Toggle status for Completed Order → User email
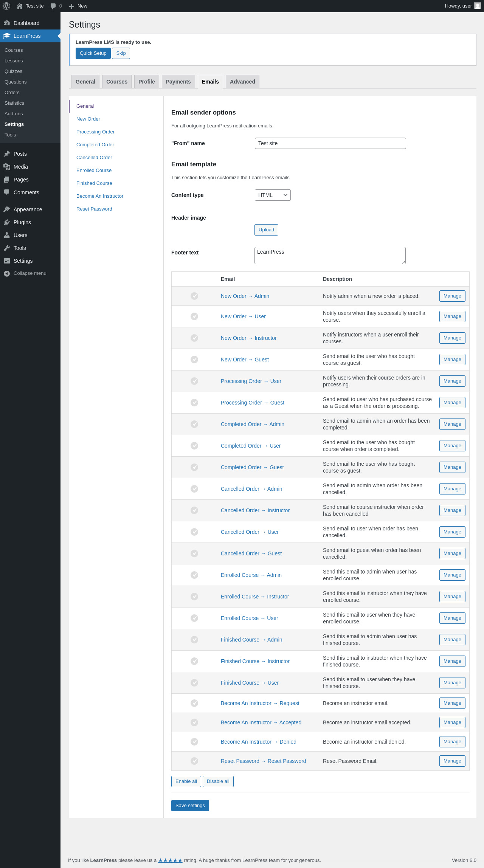484x868 pixels. pos(194,446)
